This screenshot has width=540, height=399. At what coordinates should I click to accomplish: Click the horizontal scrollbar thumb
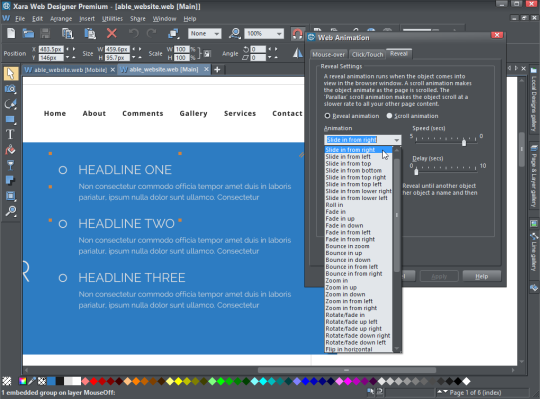click(347, 370)
